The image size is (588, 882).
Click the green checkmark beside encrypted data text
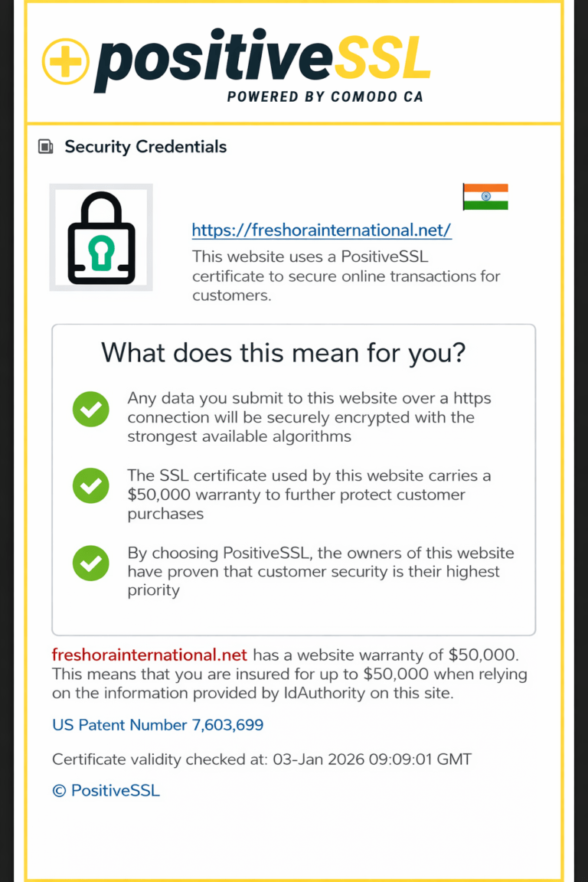point(91,410)
